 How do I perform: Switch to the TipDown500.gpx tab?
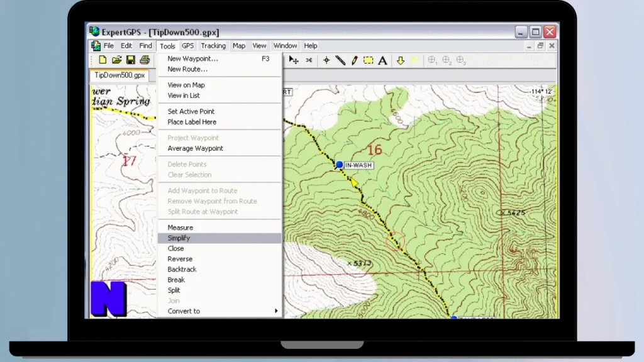pos(119,75)
